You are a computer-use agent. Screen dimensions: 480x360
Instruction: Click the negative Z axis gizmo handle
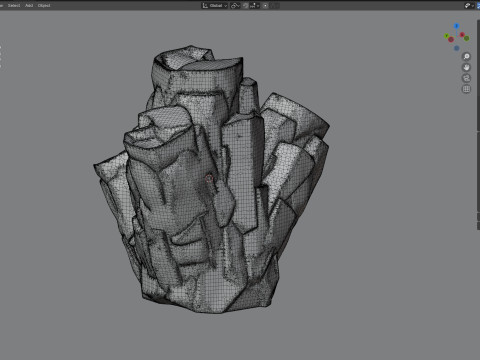tap(457, 48)
